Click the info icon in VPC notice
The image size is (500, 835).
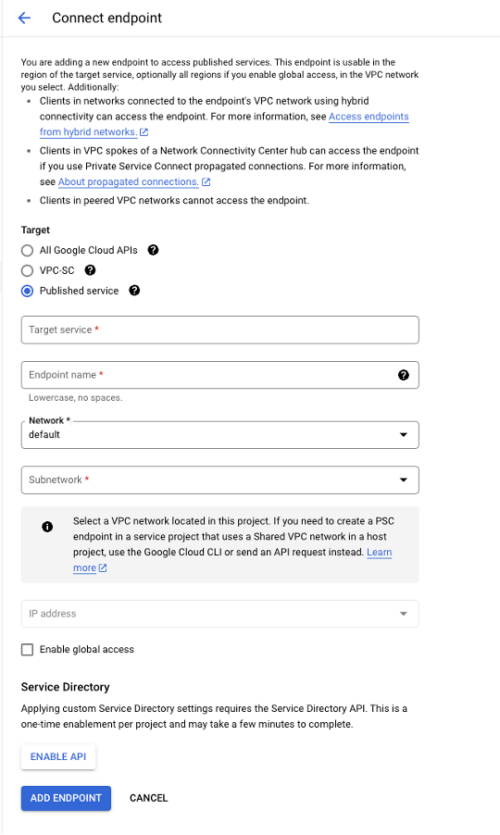47,527
